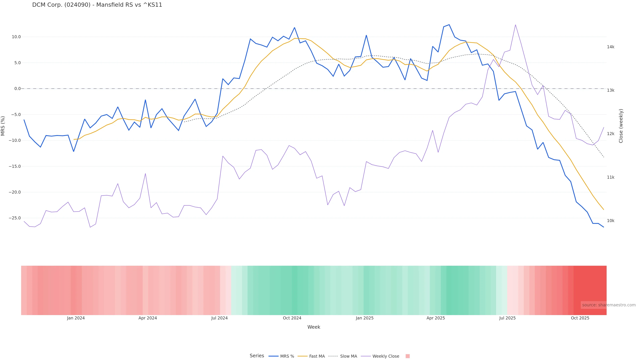
Task: Pick the Jan 2025 x-axis tick label
Action: [x=364, y=318]
